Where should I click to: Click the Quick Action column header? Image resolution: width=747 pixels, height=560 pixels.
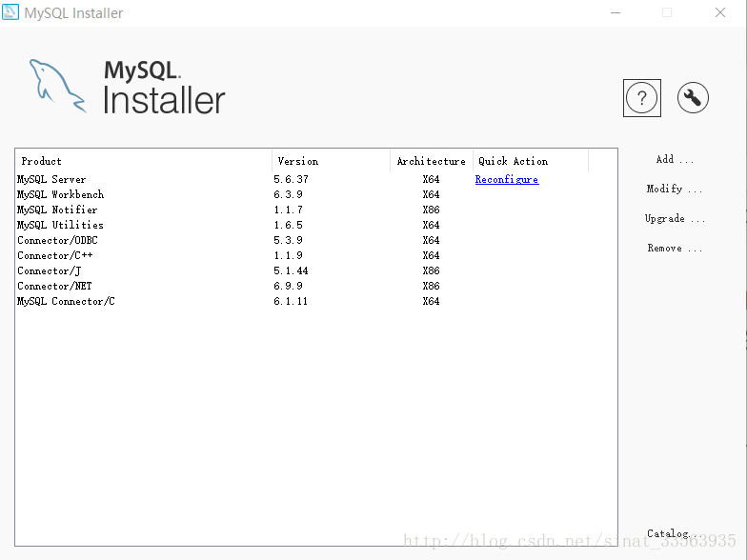tap(531, 162)
